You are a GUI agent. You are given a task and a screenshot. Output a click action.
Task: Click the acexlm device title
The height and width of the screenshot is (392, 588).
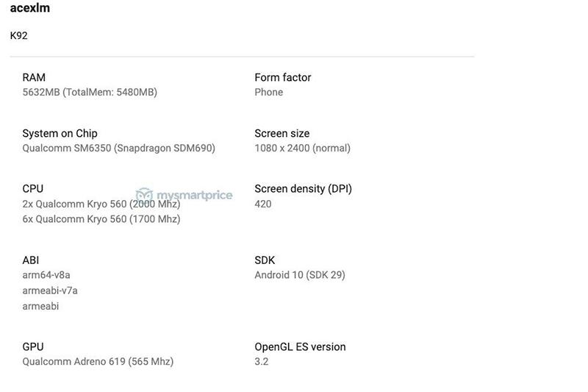pos(30,8)
